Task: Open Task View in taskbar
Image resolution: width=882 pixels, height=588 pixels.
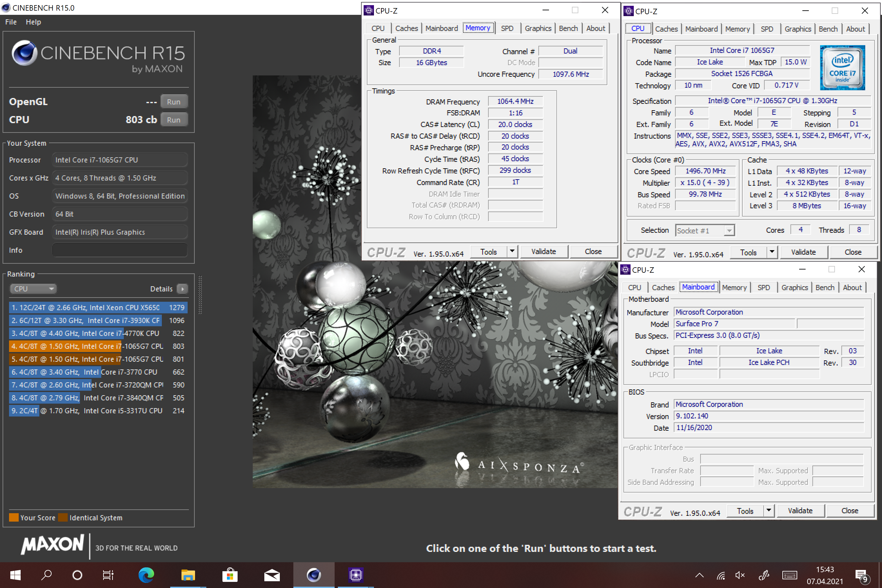Action: pyautogui.click(x=108, y=575)
